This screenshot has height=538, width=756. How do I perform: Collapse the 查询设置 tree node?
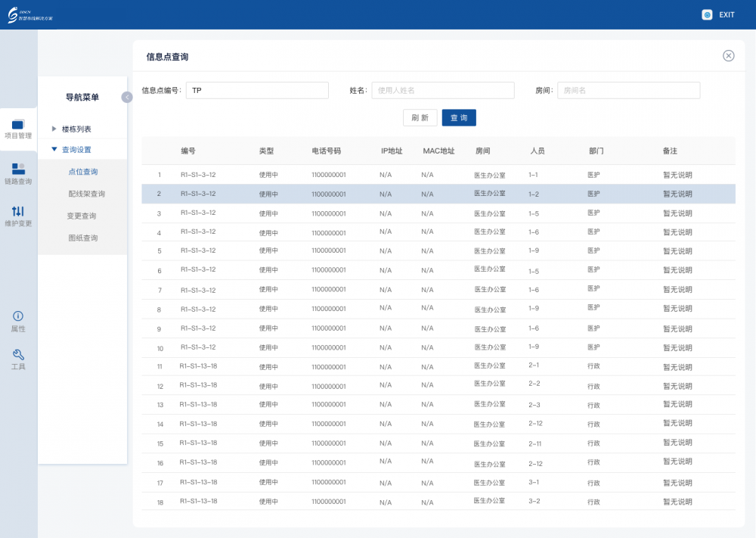click(x=54, y=150)
